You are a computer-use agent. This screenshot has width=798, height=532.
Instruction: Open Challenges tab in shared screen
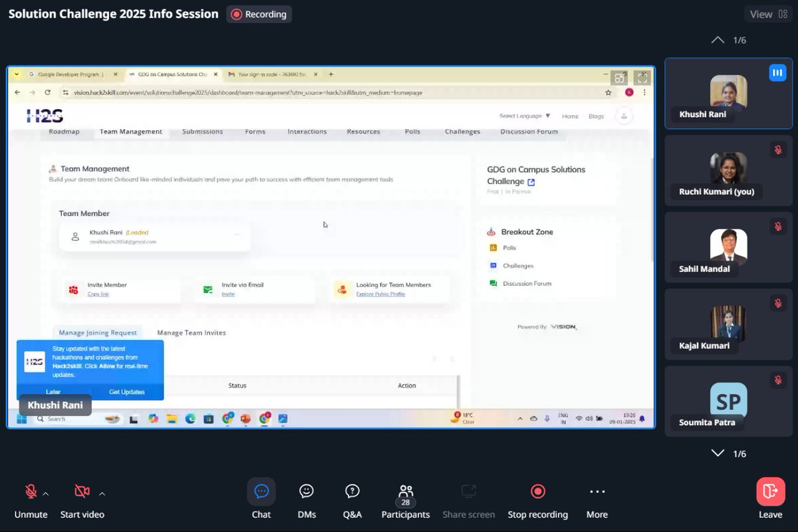pos(463,132)
